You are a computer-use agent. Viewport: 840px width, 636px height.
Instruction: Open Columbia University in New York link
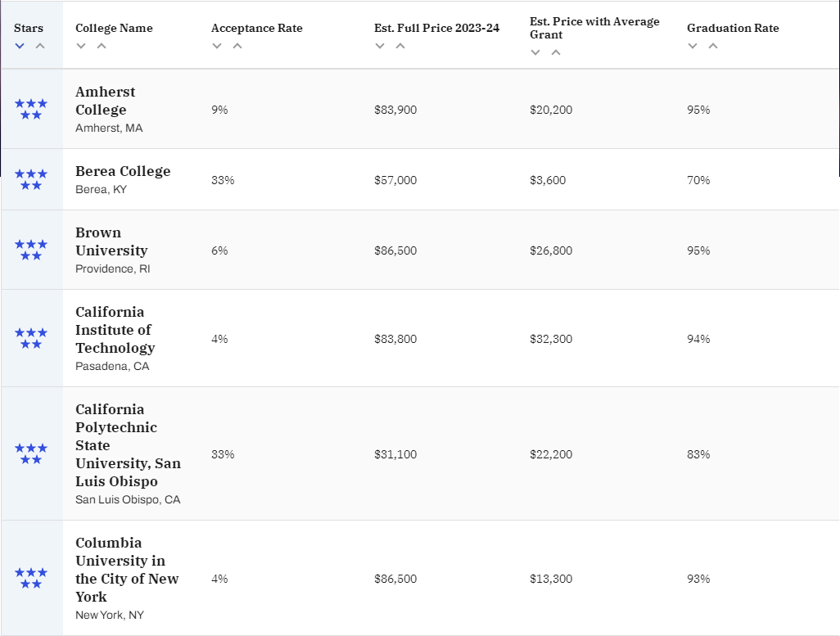(x=127, y=570)
